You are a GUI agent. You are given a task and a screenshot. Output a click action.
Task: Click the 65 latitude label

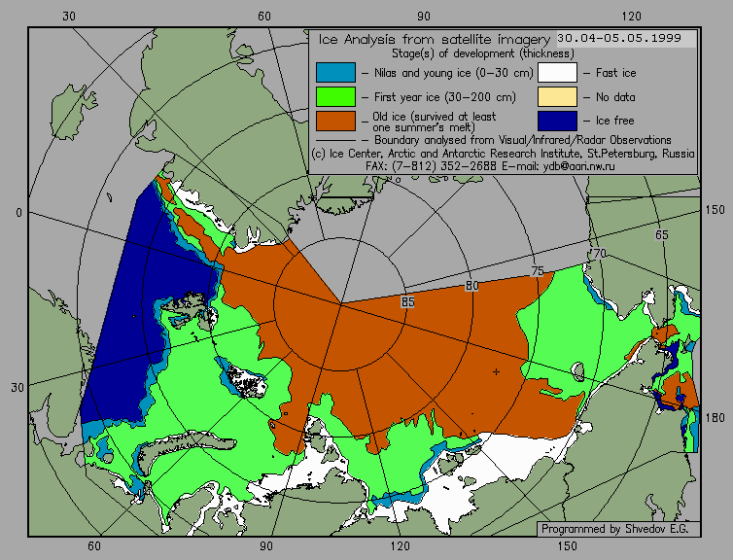pos(661,234)
